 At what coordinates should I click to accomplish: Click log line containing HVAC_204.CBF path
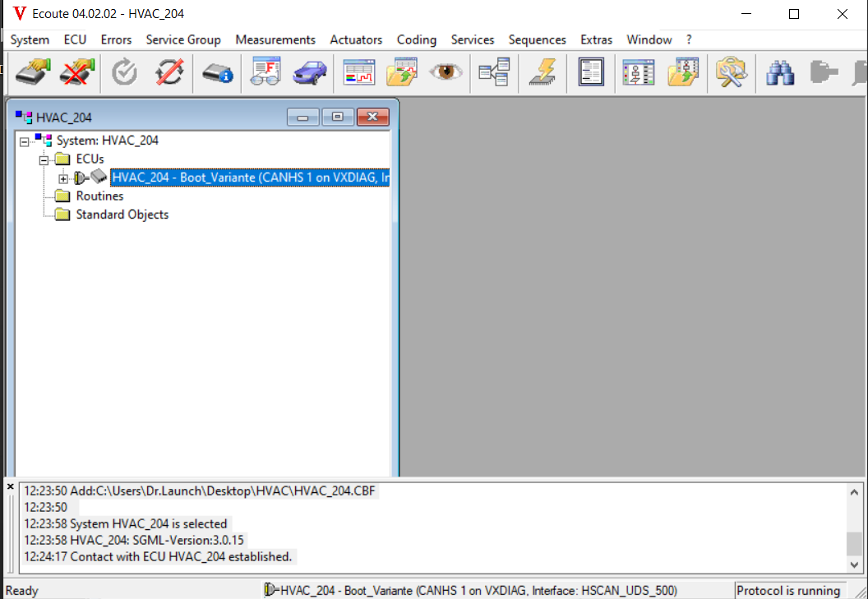(x=199, y=491)
